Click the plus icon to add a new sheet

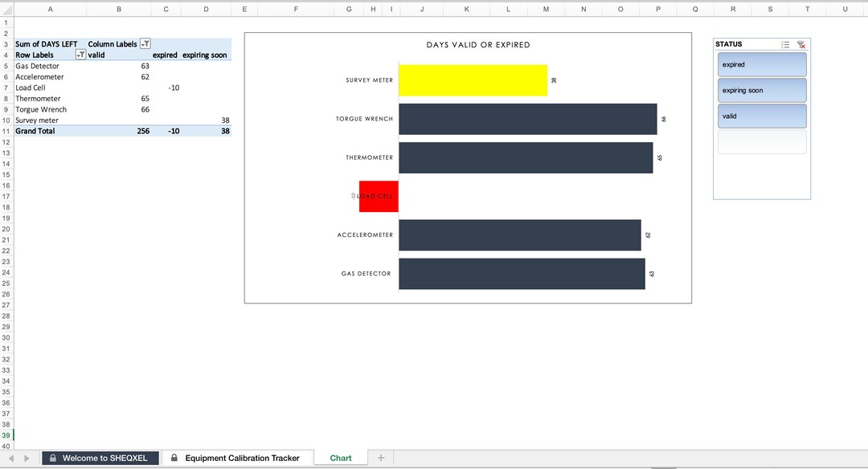point(380,458)
